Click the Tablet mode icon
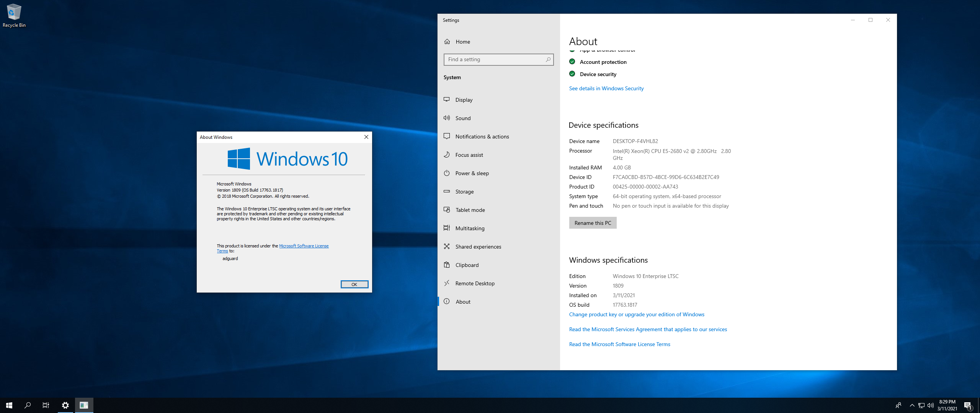The width and height of the screenshot is (980, 413). click(x=447, y=210)
